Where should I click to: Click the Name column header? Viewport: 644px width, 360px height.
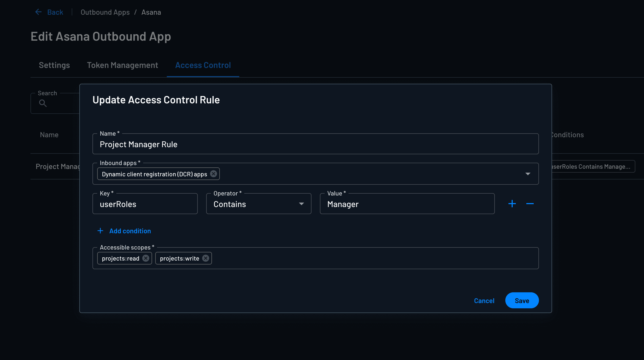pyautogui.click(x=49, y=135)
